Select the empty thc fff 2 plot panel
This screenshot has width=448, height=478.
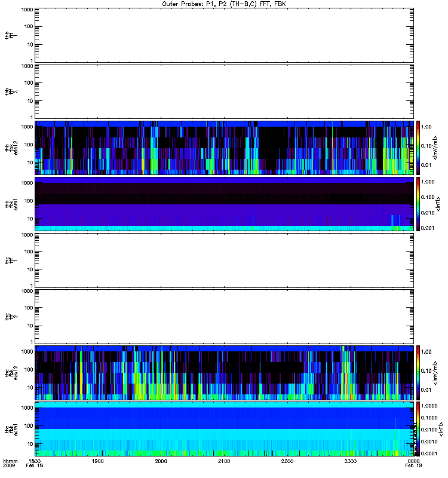[x=225, y=317]
